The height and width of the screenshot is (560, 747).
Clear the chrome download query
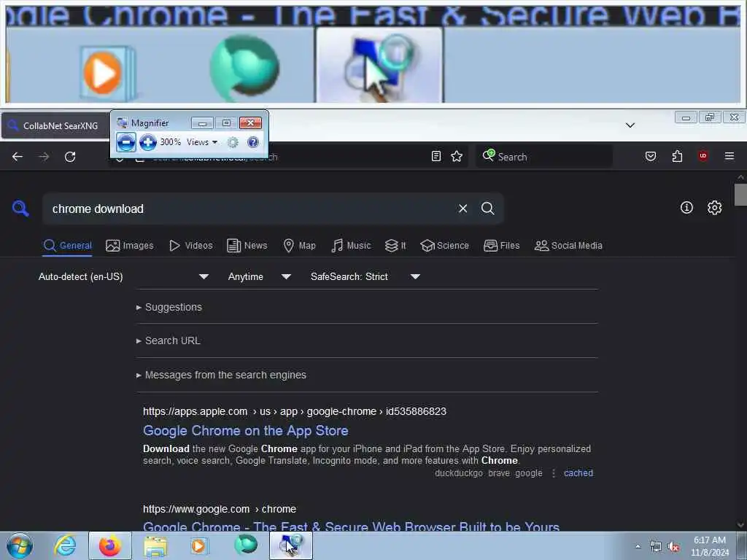462,209
